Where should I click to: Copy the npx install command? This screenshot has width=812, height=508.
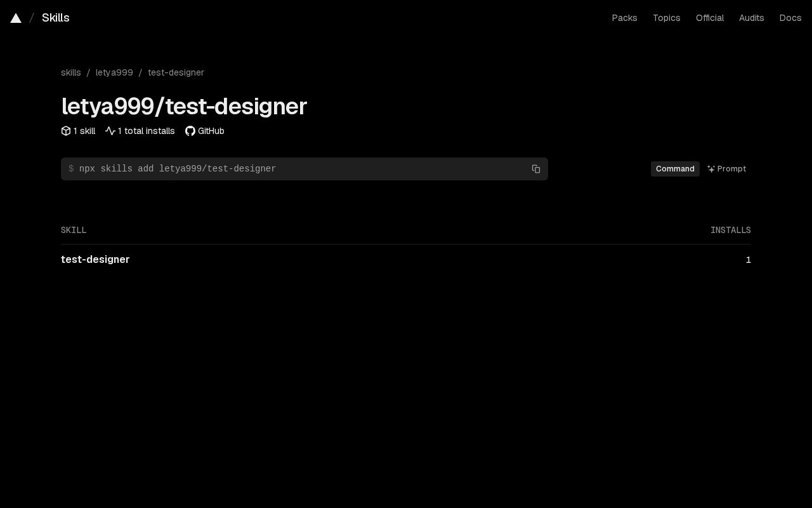coord(536,169)
